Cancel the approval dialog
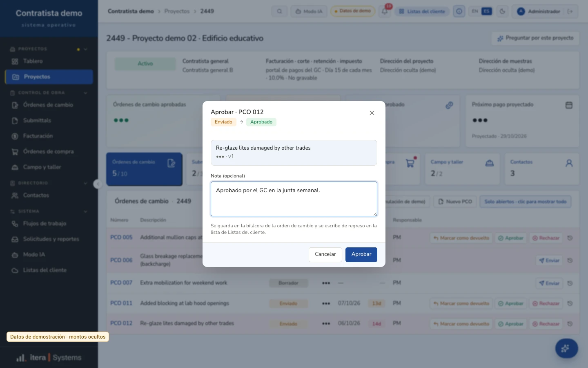The height and width of the screenshot is (368, 588). pos(325,254)
